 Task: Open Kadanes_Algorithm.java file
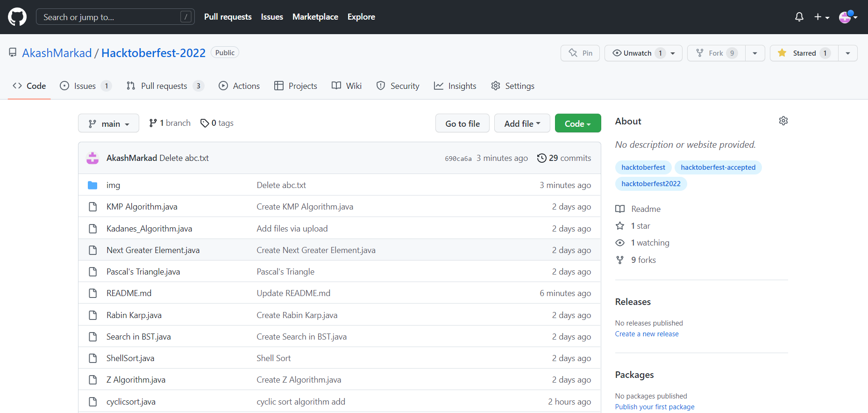pyautogui.click(x=149, y=229)
